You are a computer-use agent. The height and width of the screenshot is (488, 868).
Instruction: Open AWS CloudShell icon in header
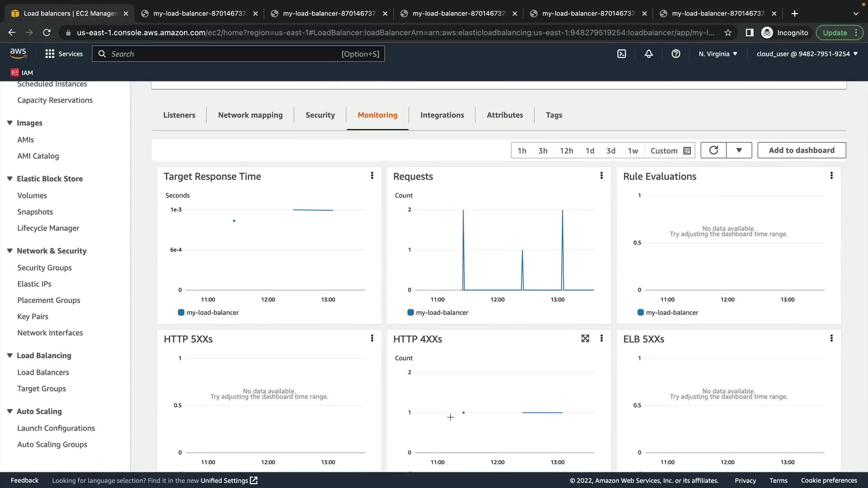[x=622, y=54]
